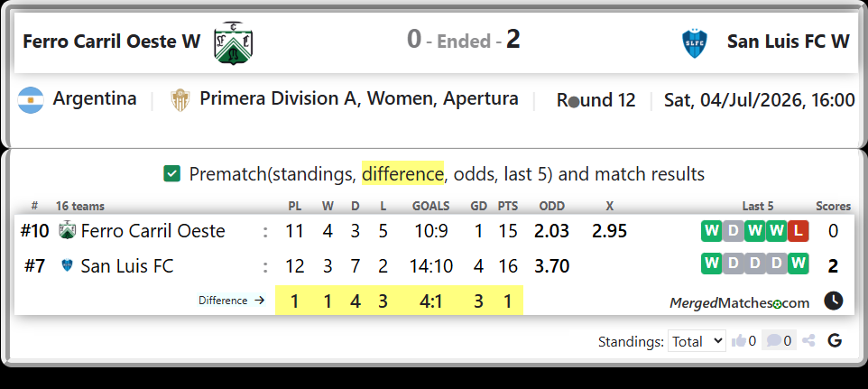The height and width of the screenshot is (389, 868).
Task: Open the Ferro Carril Oeste W team link
Action: pos(111,42)
